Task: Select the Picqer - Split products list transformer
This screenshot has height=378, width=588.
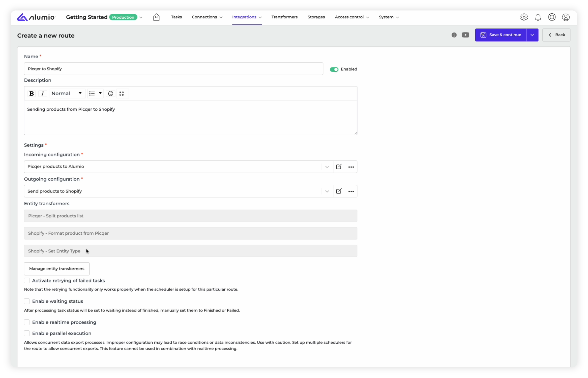Action: click(190, 216)
